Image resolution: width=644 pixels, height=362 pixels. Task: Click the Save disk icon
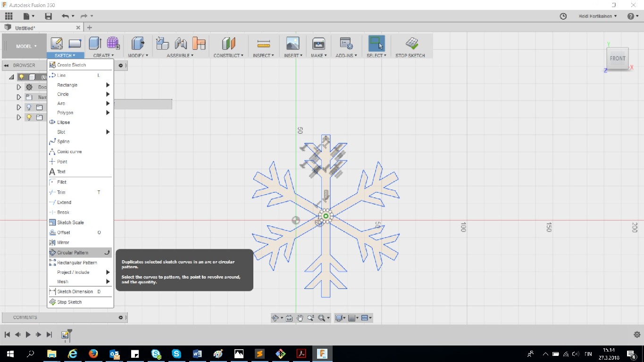[x=48, y=16]
